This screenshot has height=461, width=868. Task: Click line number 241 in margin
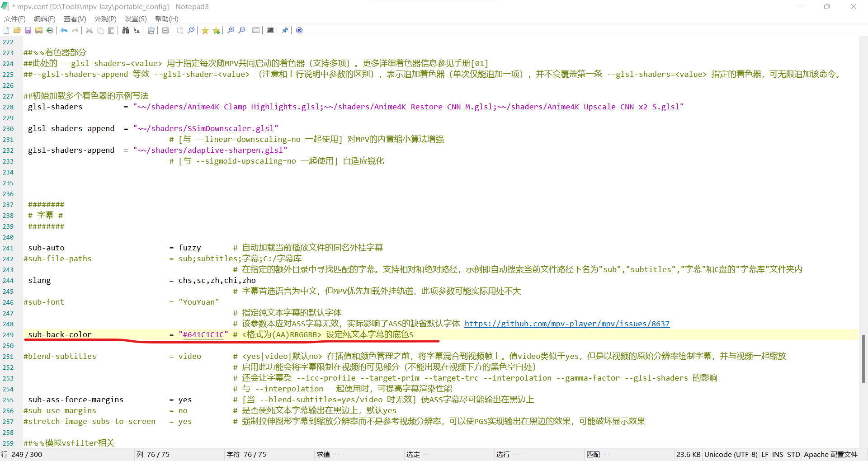[x=8, y=248]
